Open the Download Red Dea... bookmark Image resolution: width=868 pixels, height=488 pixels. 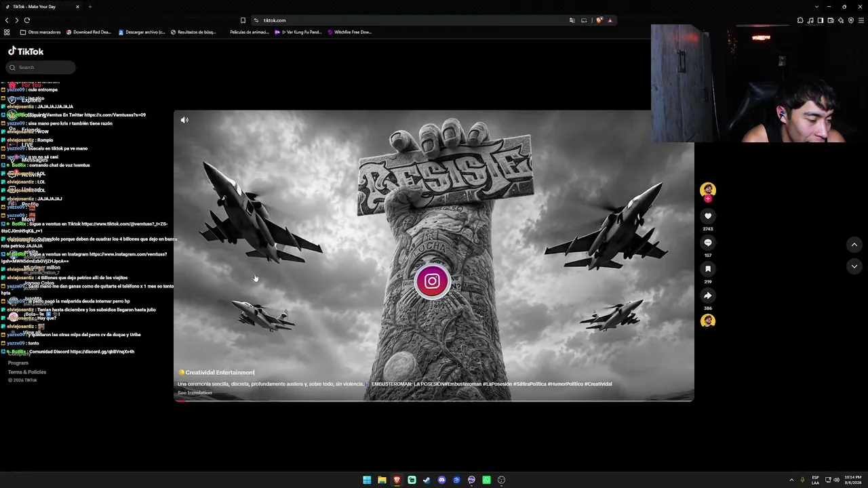point(88,32)
